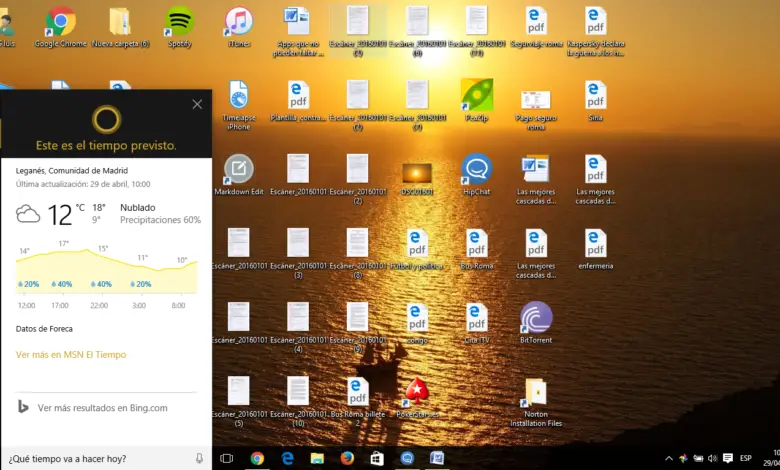Open the enfermeria PDF file
Screen dimensions: 780x470
click(595, 249)
